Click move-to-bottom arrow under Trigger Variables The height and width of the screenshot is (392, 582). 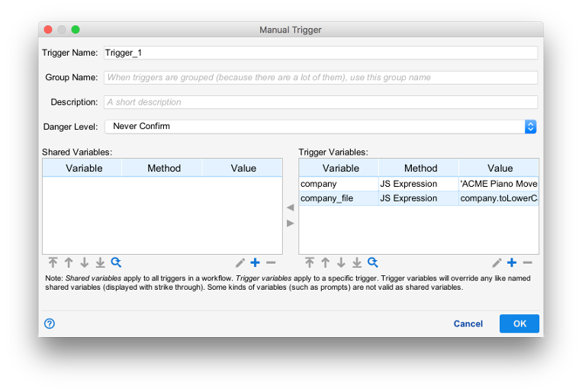356,262
